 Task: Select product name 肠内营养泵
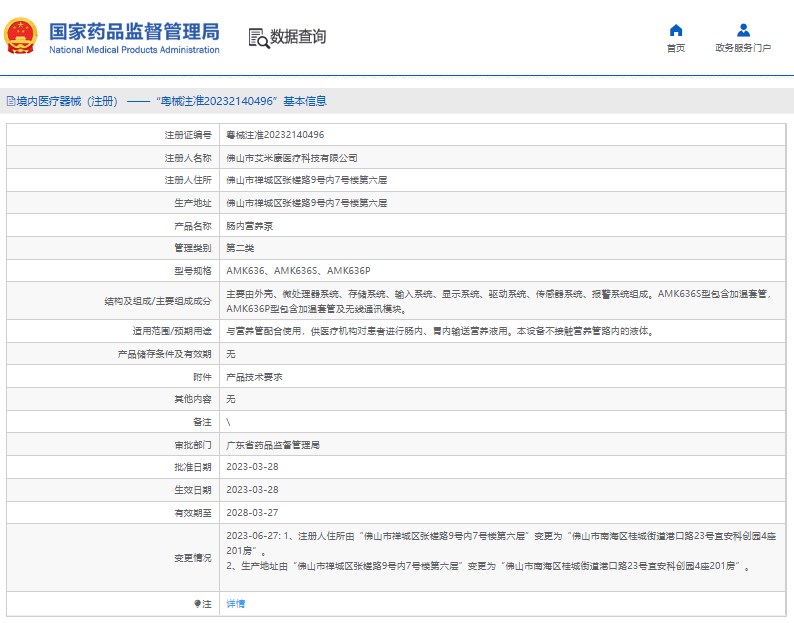click(249, 226)
